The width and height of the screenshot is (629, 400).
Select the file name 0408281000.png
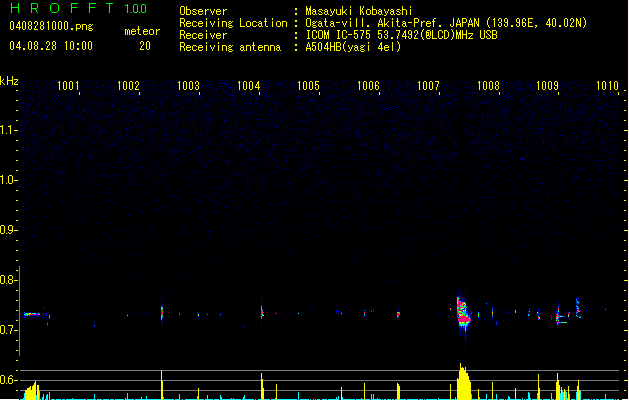[x=51, y=26]
